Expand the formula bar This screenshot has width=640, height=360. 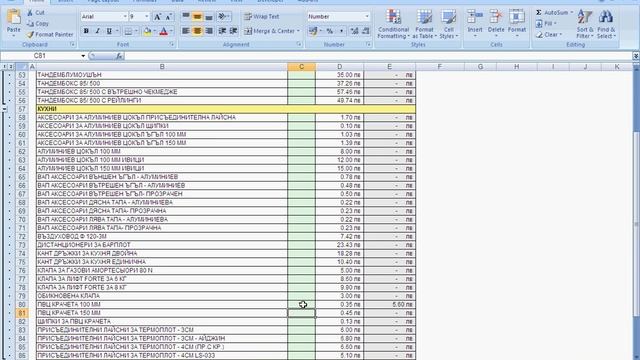coord(636,56)
